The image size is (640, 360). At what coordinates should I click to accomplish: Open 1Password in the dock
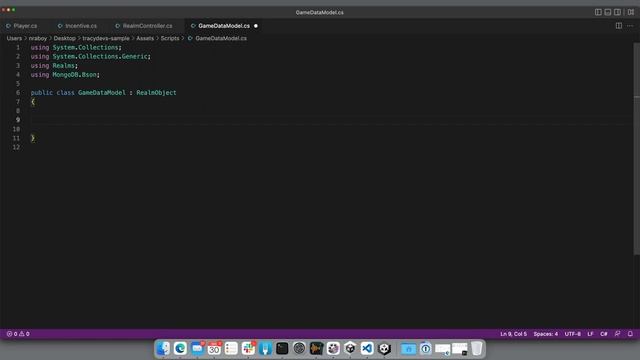(425, 349)
